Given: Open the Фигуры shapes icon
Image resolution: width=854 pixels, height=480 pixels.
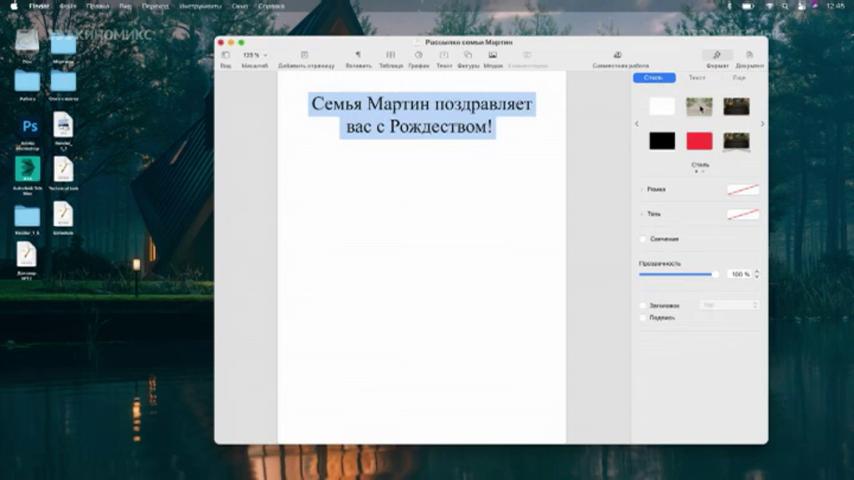Looking at the screenshot, I should (x=468, y=55).
